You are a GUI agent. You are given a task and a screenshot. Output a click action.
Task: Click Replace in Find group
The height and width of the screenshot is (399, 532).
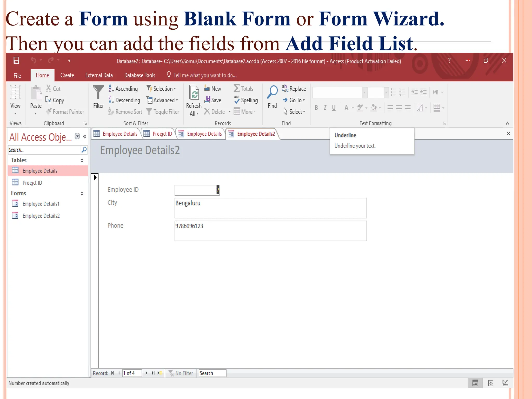click(294, 89)
